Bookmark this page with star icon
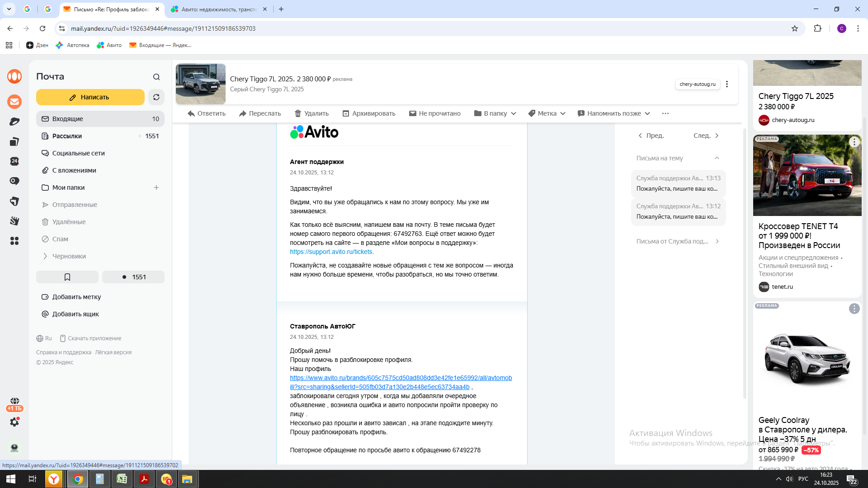The width and height of the screenshot is (868, 488). tap(795, 28)
